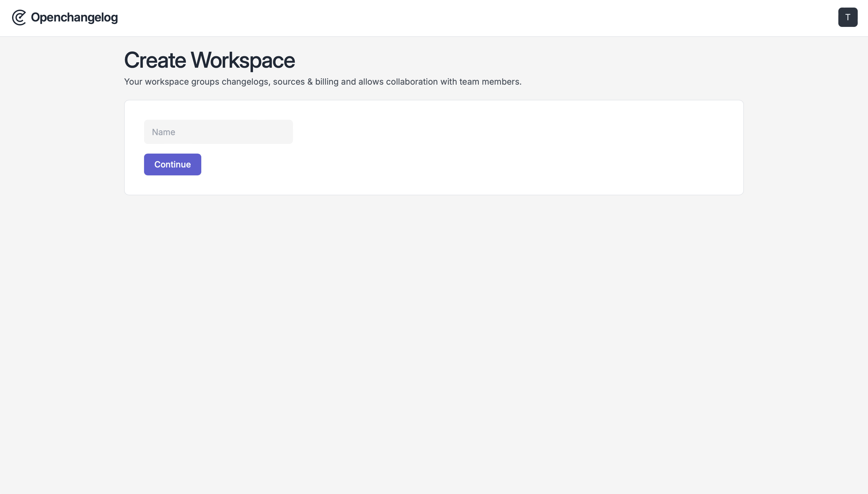Click the Openchangelog emblem beside the wordmark

click(x=19, y=17)
